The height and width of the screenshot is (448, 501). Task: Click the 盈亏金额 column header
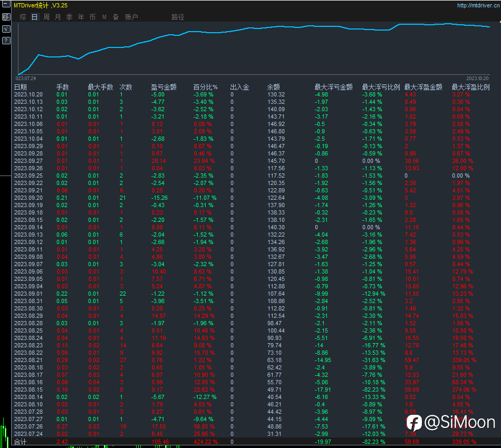click(x=163, y=87)
